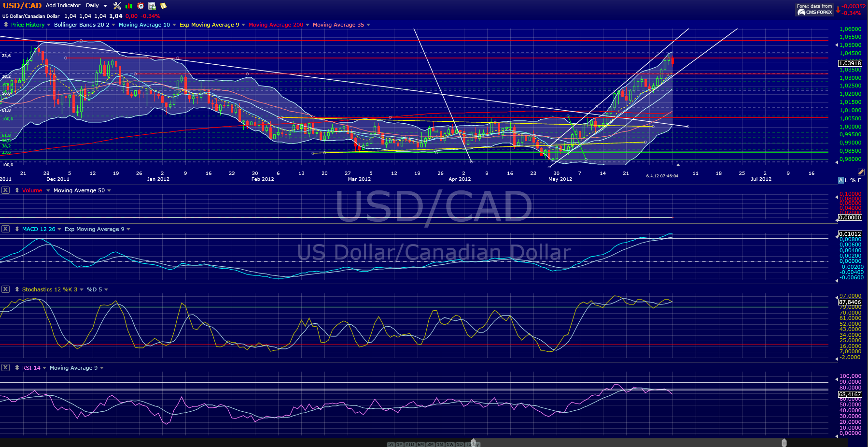Select the 6M range button

(421, 444)
